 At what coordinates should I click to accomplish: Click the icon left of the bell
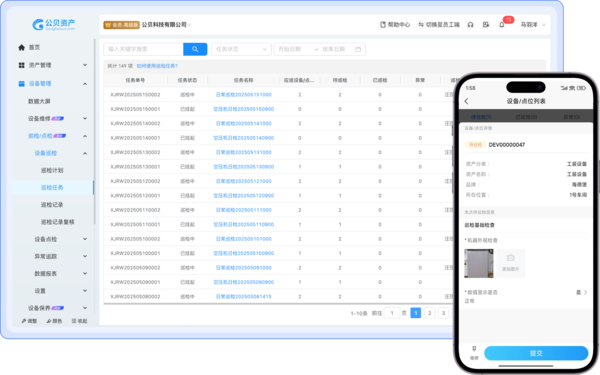pyautogui.click(x=486, y=24)
